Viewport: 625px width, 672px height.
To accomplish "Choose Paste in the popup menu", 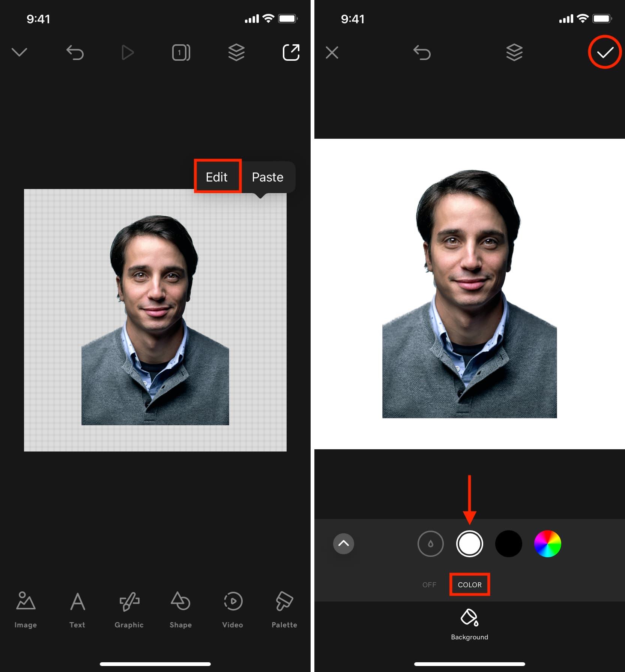I will click(267, 177).
